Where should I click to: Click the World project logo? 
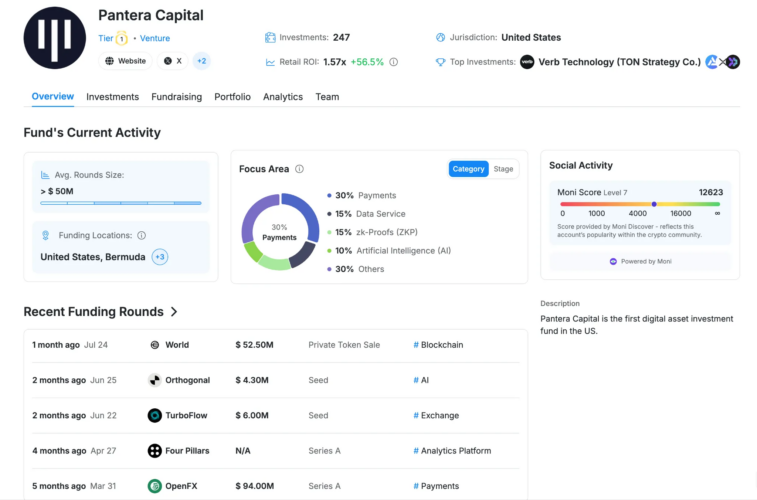pyautogui.click(x=154, y=345)
